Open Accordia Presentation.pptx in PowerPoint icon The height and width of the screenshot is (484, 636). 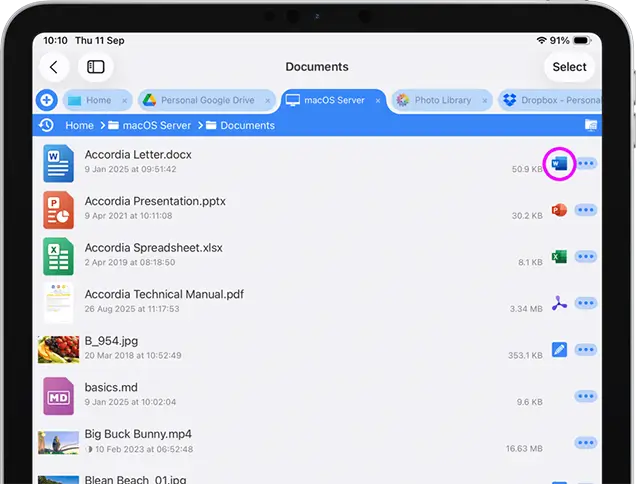coord(559,210)
